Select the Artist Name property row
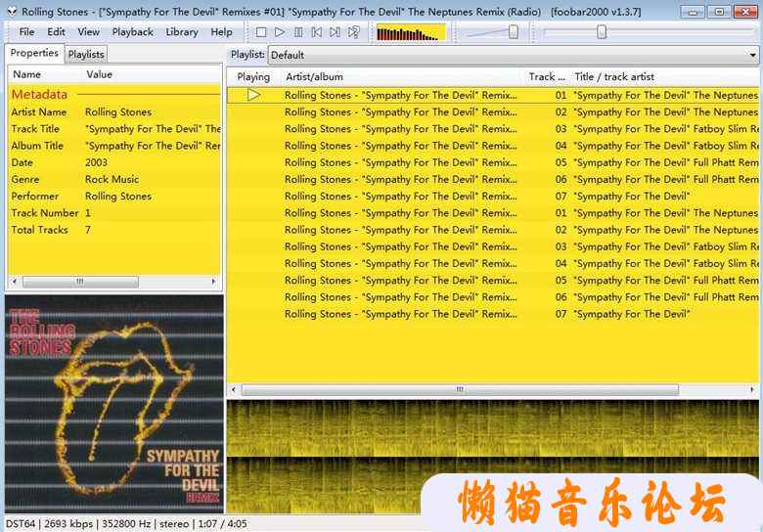Viewport: 763px width, 532px height. point(114,112)
